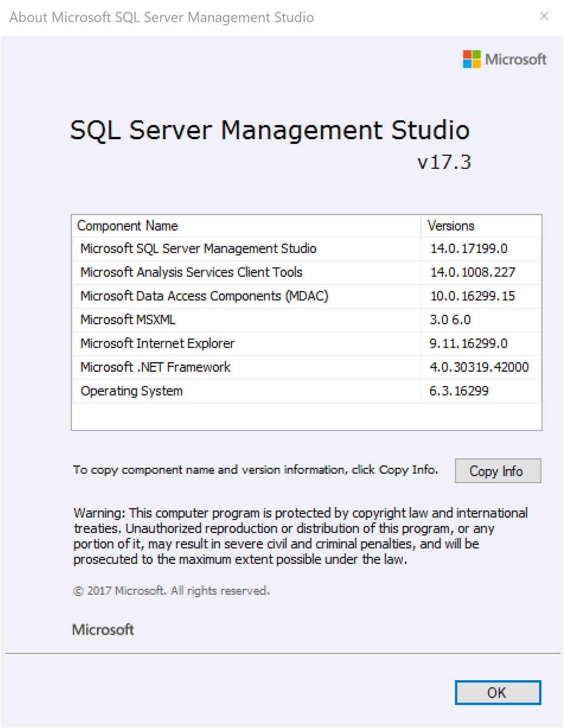Select the Microsoft SQL Server Management Studio row
Screen dimensions: 564x728
198,248
